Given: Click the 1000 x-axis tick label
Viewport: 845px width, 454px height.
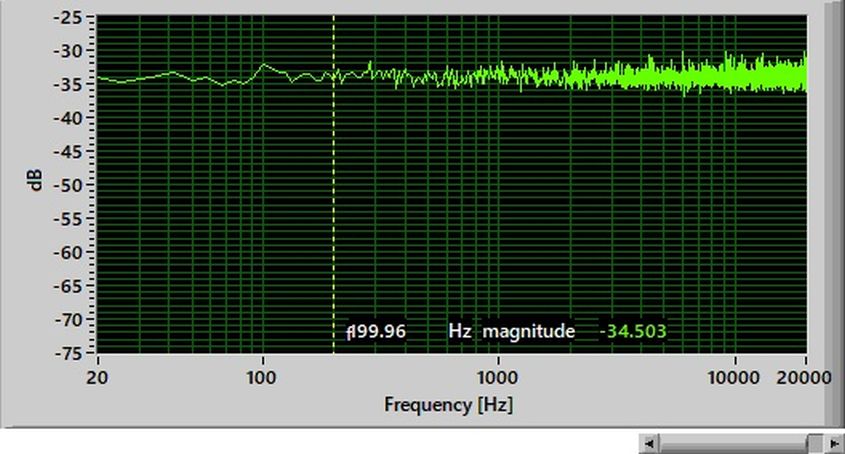Looking at the screenshot, I should [497, 377].
